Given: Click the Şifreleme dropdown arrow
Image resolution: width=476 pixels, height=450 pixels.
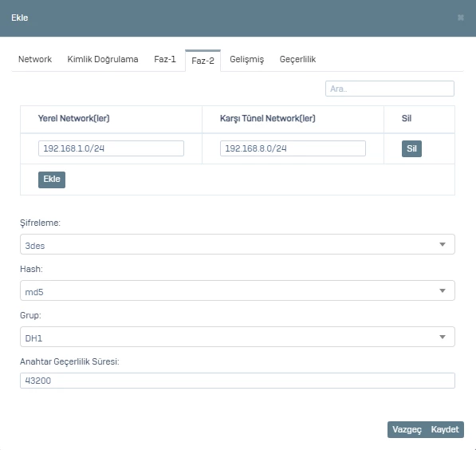Looking at the screenshot, I should point(443,244).
